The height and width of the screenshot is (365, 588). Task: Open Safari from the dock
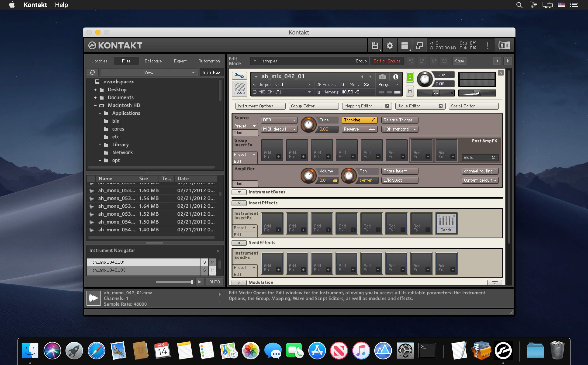tap(96, 350)
